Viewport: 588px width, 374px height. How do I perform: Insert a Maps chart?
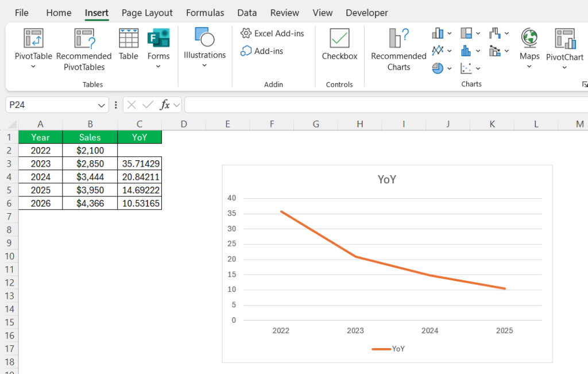pyautogui.click(x=529, y=46)
